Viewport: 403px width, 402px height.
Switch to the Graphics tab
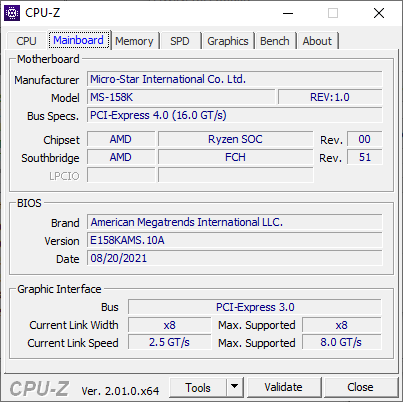pos(228,41)
